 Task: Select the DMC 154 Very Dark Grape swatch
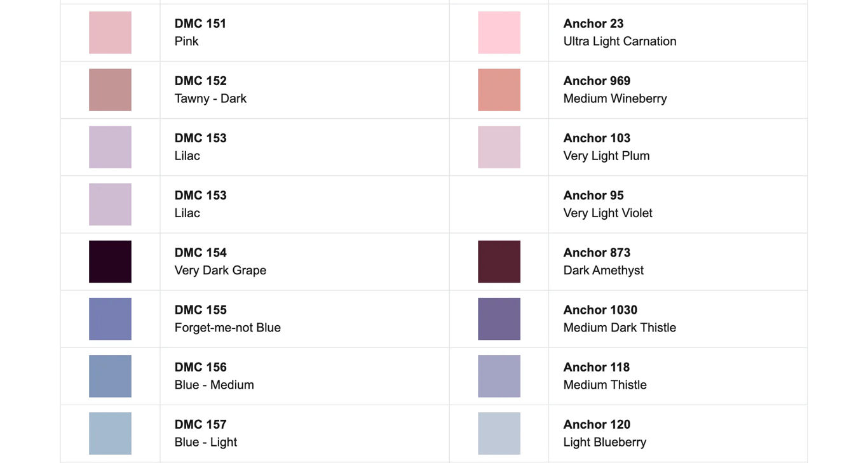point(110,262)
